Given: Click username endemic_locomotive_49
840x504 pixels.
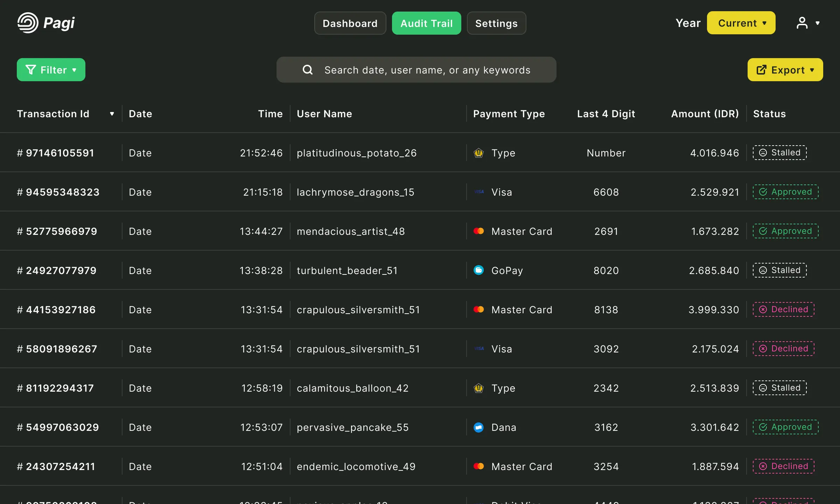Looking at the screenshot, I should [x=356, y=467].
